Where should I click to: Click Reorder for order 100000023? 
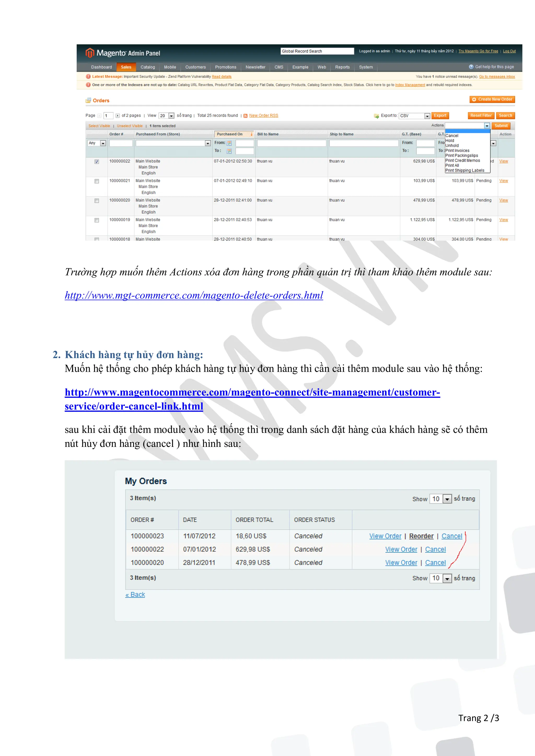pos(421,536)
